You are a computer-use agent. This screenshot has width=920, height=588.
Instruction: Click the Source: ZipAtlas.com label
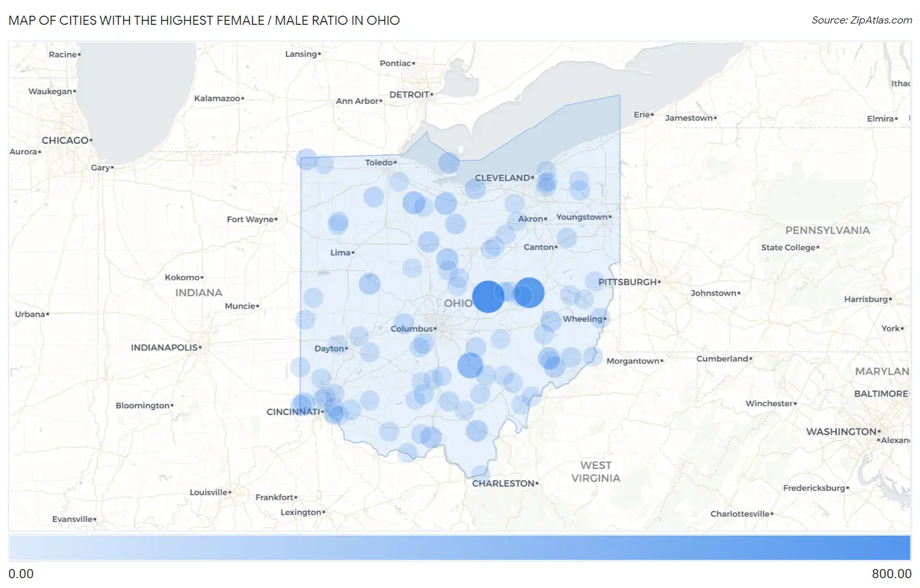[862, 20]
